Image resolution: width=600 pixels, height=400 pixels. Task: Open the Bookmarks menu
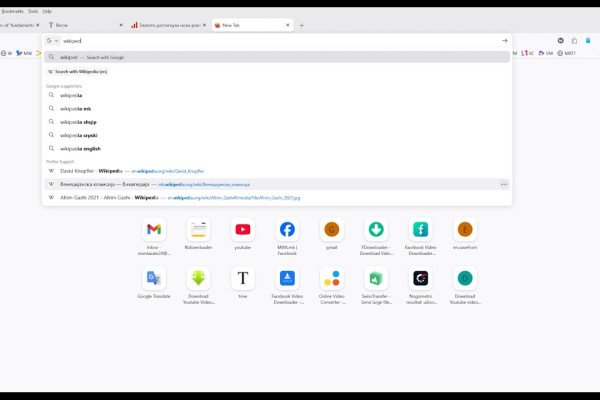tap(12, 11)
